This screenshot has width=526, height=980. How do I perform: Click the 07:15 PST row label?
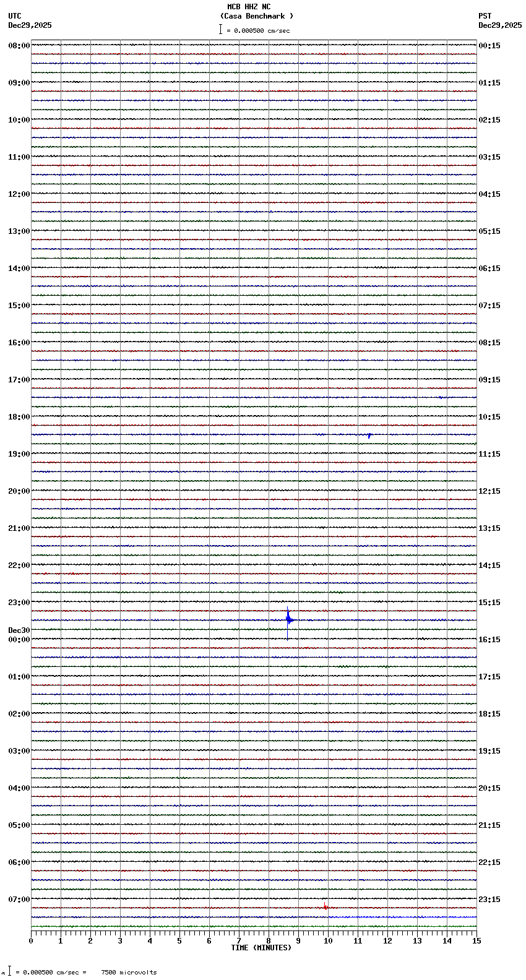click(489, 306)
